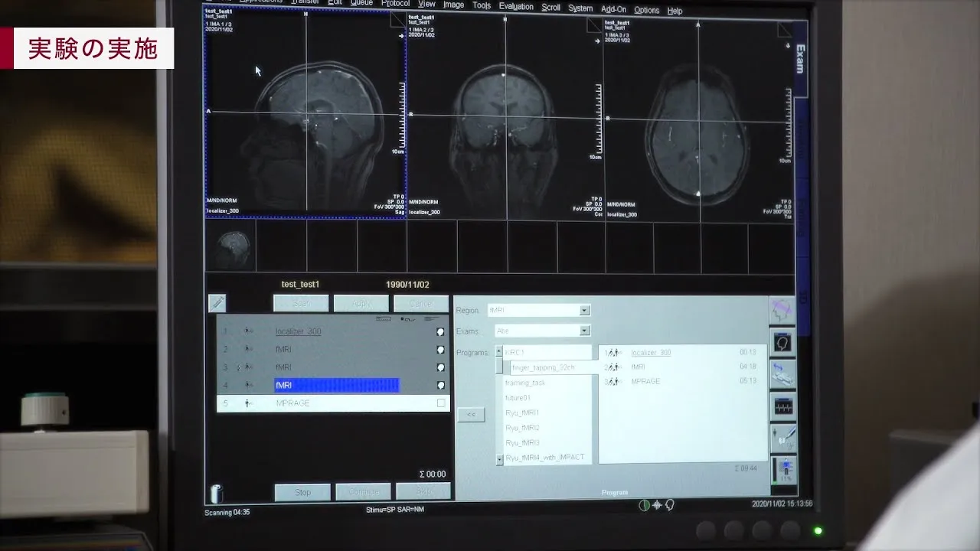Click the head marker on queue row 2 fMRI

point(440,349)
